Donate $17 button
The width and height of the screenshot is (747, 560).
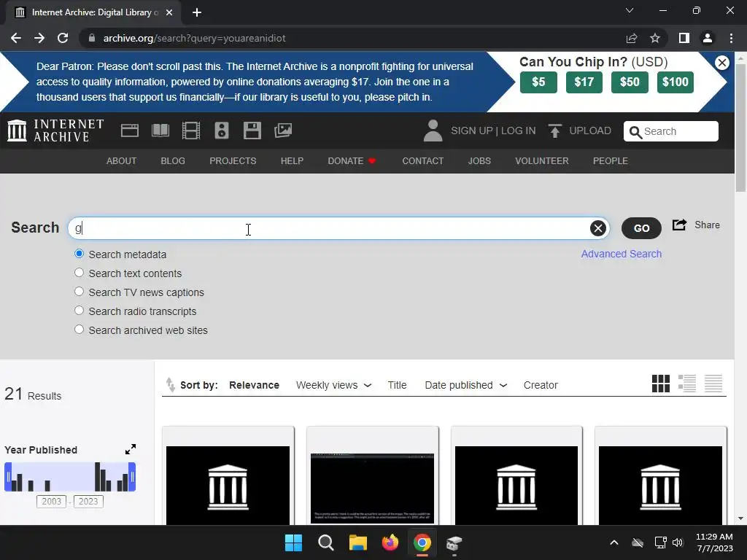click(584, 82)
